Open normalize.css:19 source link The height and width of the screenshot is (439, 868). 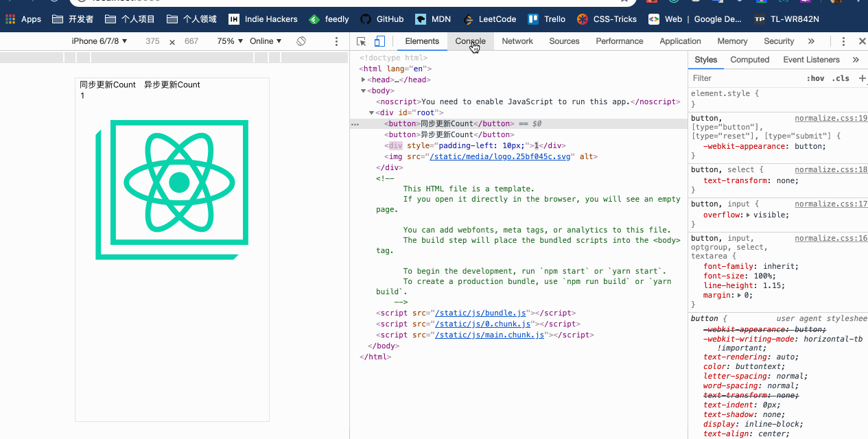pos(831,118)
